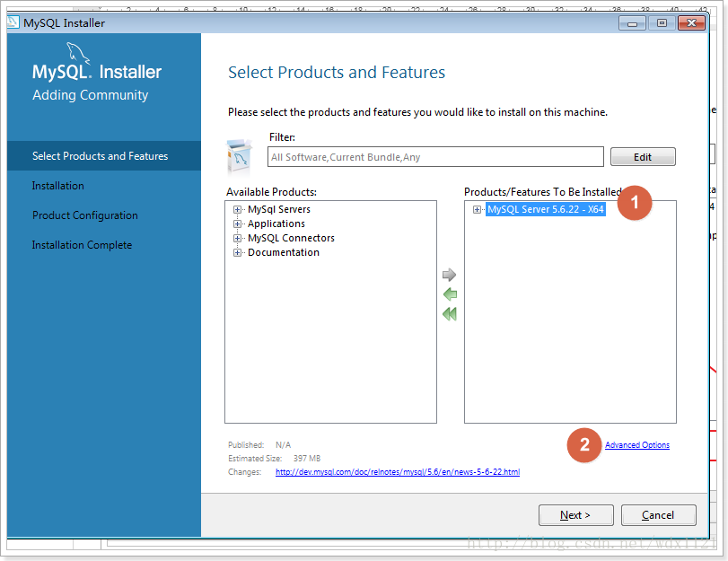
Task: Click the right arrow add-product icon
Action: 449,275
